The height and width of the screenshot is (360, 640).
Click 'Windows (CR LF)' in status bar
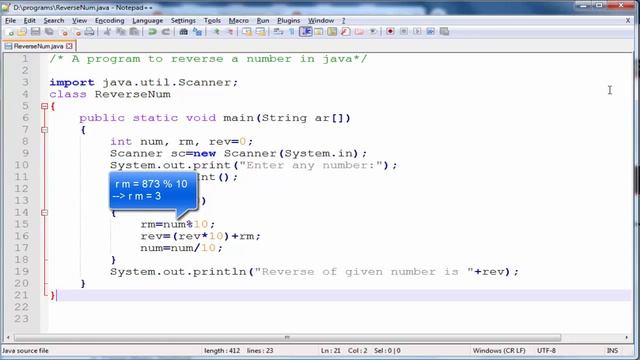[x=499, y=351]
